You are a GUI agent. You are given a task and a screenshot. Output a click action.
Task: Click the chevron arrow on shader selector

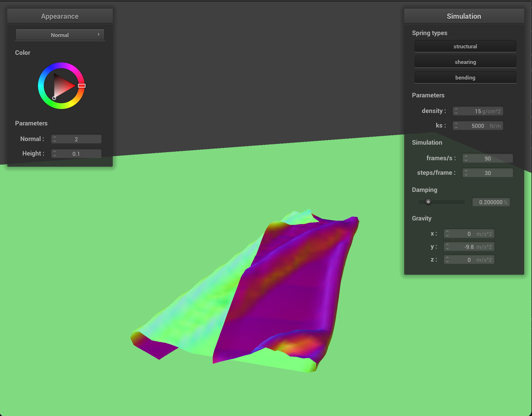pos(99,34)
